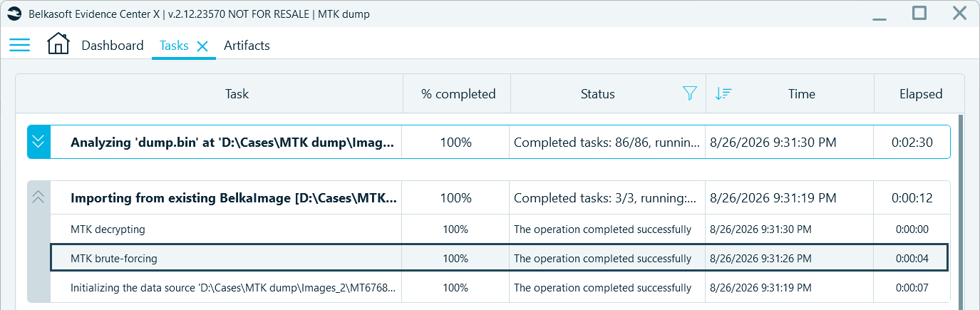Click the Elapsed column header
This screenshot has height=310, width=980.
pos(920,93)
